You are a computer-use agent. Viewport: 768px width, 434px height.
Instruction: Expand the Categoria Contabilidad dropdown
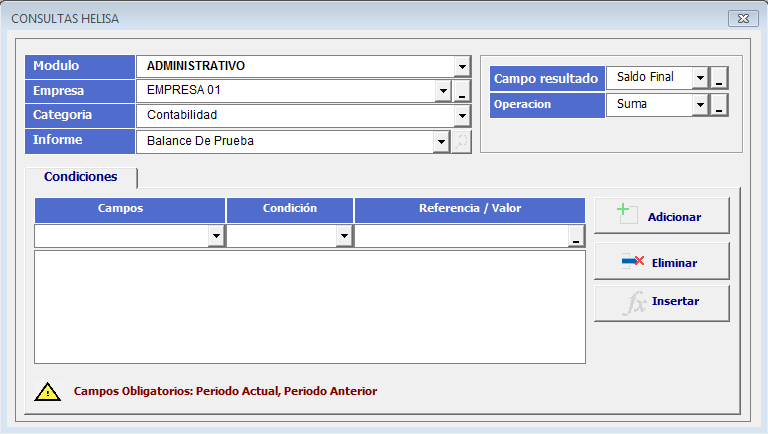tap(462, 116)
